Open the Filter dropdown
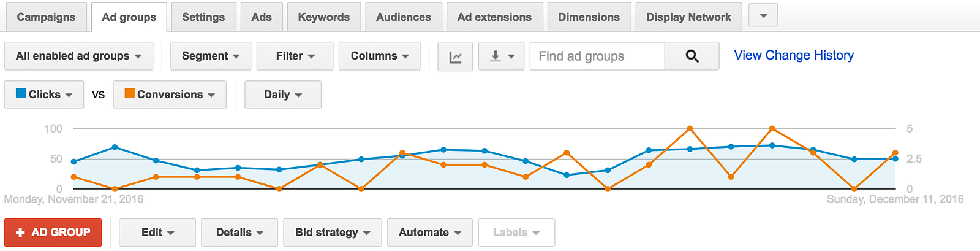The image size is (980, 251). pyautogui.click(x=295, y=56)
